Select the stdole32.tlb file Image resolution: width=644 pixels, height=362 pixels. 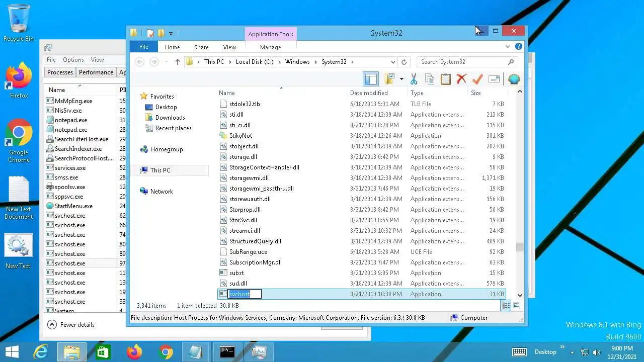245,104
